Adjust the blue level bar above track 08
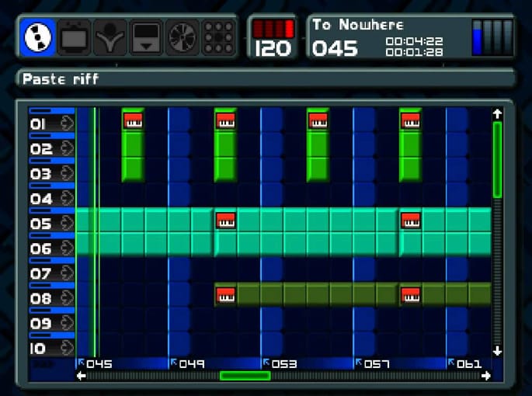The width and height of the screenshot is (532, 396). click(x=52, y=286)
